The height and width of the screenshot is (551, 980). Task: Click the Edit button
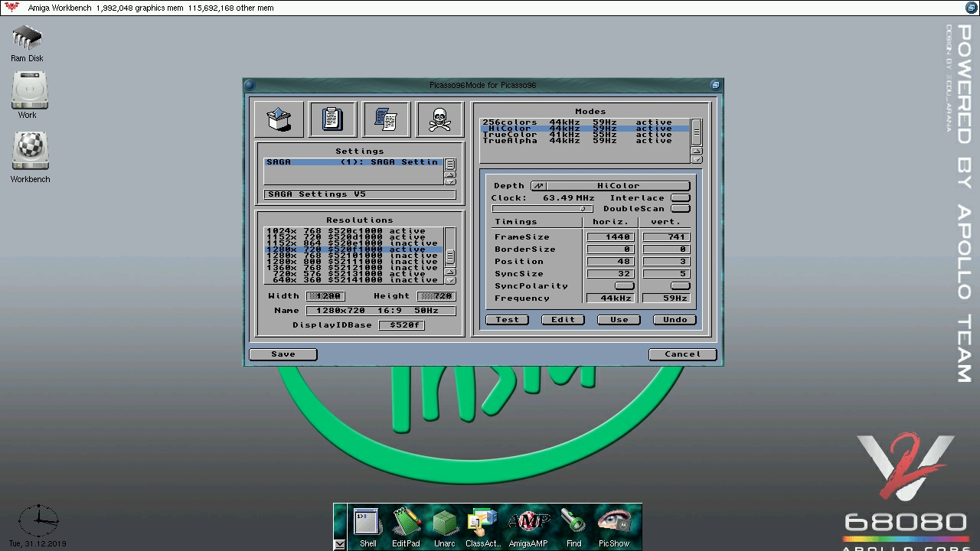tap(563, 320)
